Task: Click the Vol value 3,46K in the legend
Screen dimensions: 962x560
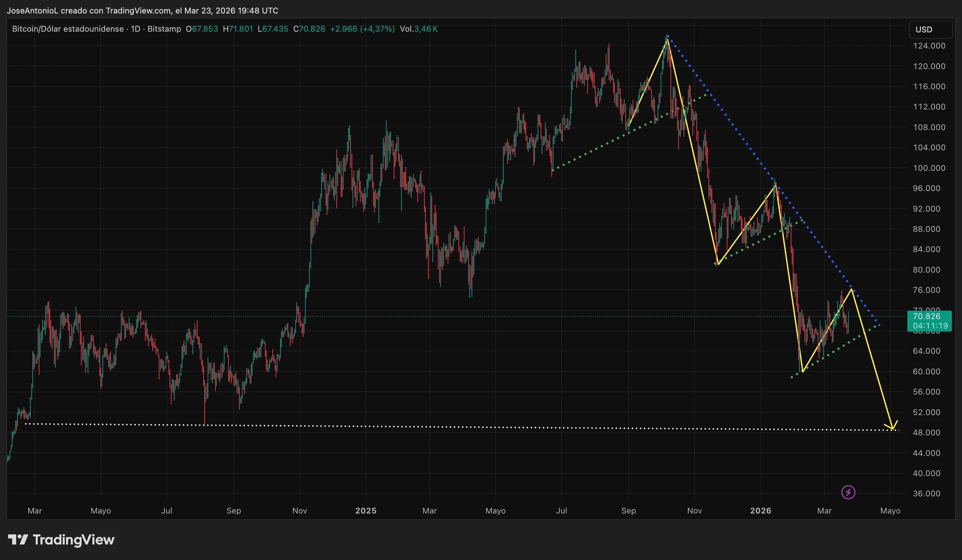Action: pos(426,29)
